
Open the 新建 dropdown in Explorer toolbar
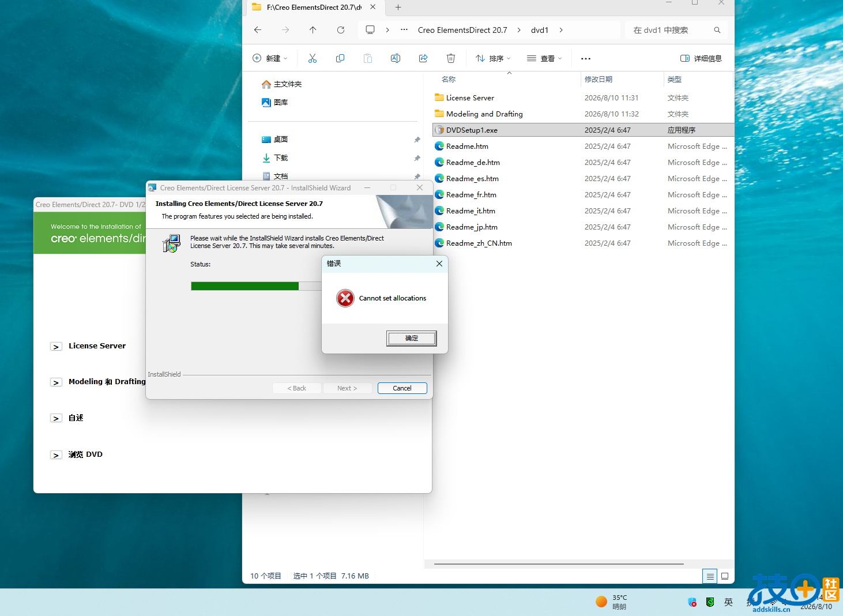coord(270,58)
